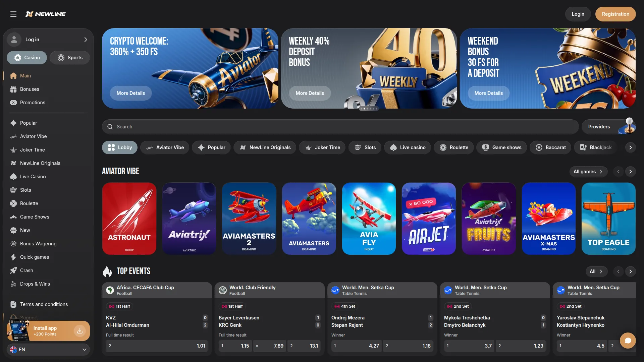
Task: Open the Astronaut game thumbnail
Action: point(129,219)
